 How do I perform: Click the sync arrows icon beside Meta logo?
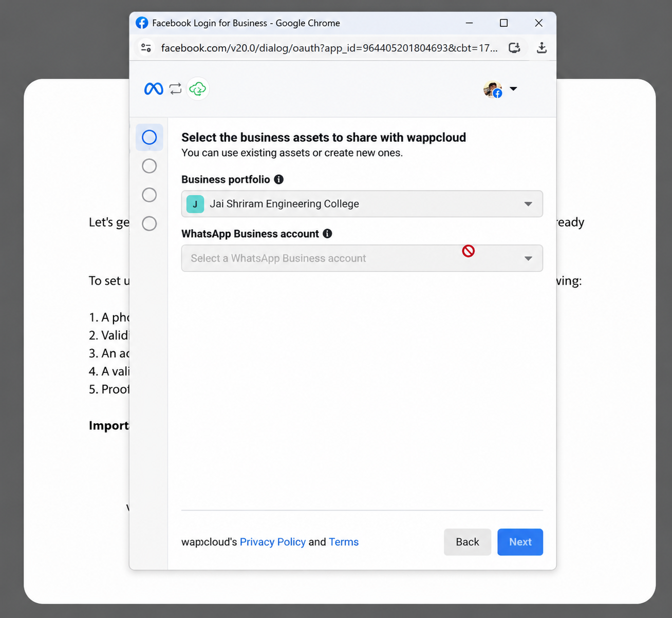175,89
